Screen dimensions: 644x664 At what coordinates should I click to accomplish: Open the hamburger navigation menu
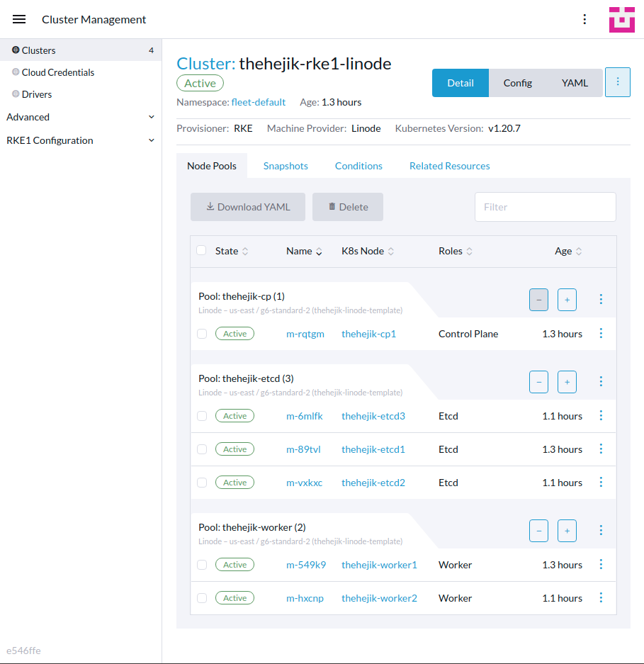tap(18, 19)
